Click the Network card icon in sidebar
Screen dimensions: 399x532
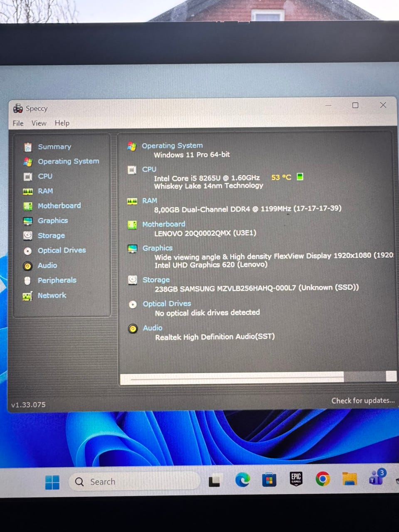27,296
